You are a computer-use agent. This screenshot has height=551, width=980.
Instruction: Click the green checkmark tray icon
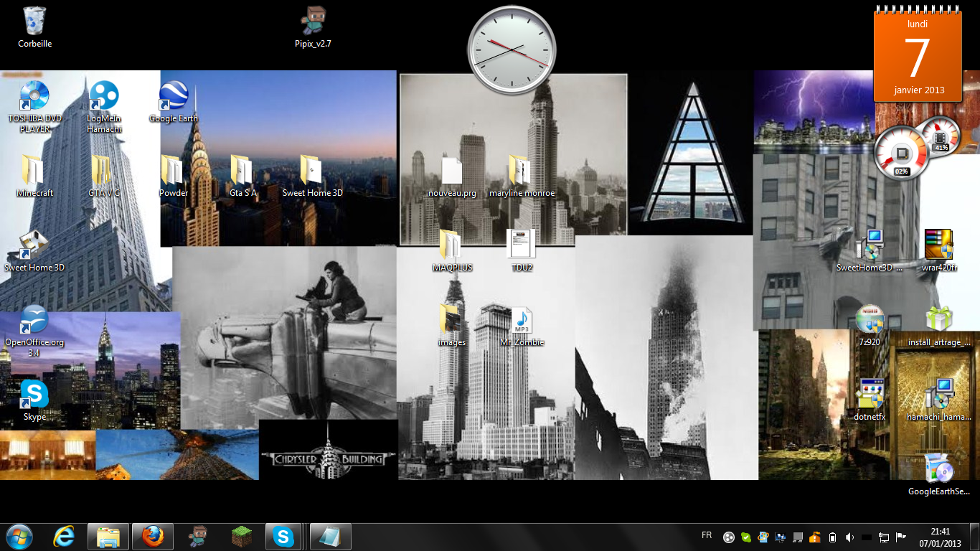(746, 537)
